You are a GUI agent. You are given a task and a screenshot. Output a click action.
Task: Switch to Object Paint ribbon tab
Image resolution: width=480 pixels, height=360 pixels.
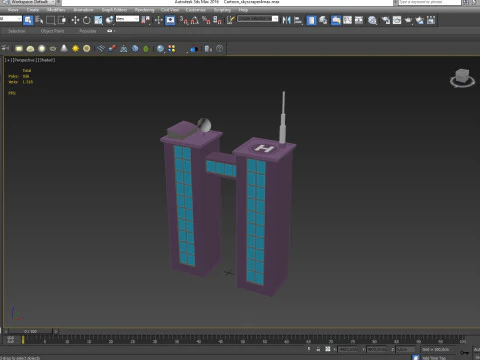(52, 31)
